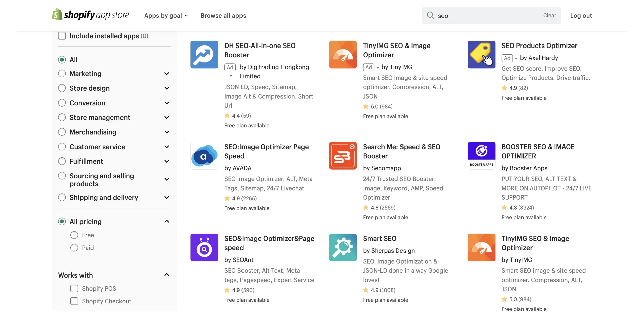The image size is (644, 318).
Task: Expand the Customer service chevron
Action: [x=167, y=146]
